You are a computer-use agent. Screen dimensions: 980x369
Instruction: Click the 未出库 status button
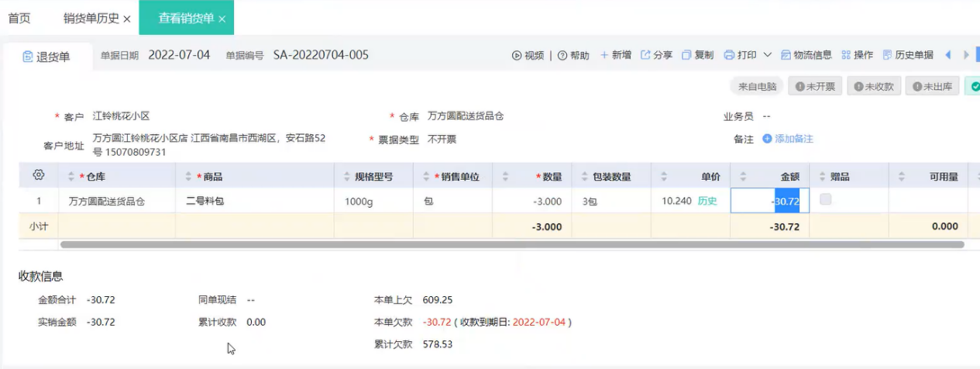pos(932,87)
